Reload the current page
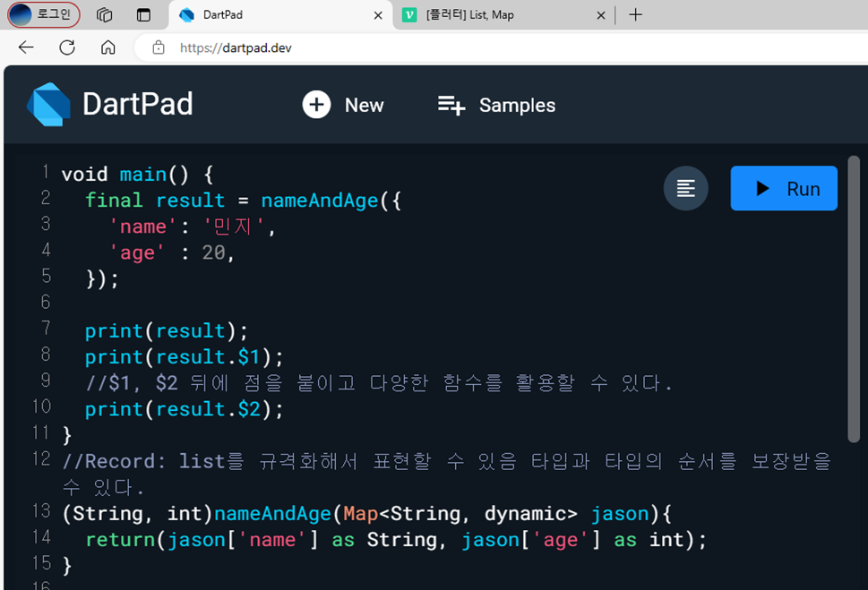 click(67, 47)
